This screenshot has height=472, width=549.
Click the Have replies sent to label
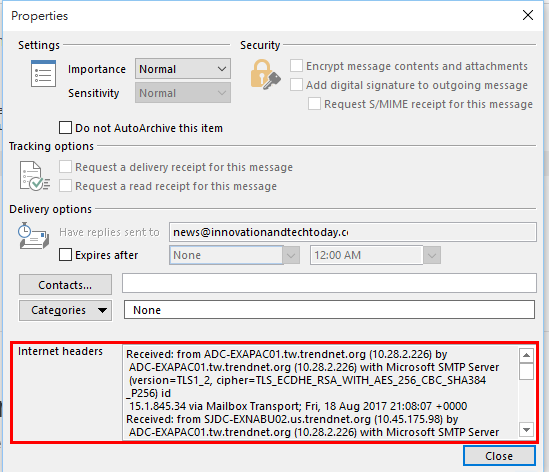pyautogui.click(x=109, y=232)
